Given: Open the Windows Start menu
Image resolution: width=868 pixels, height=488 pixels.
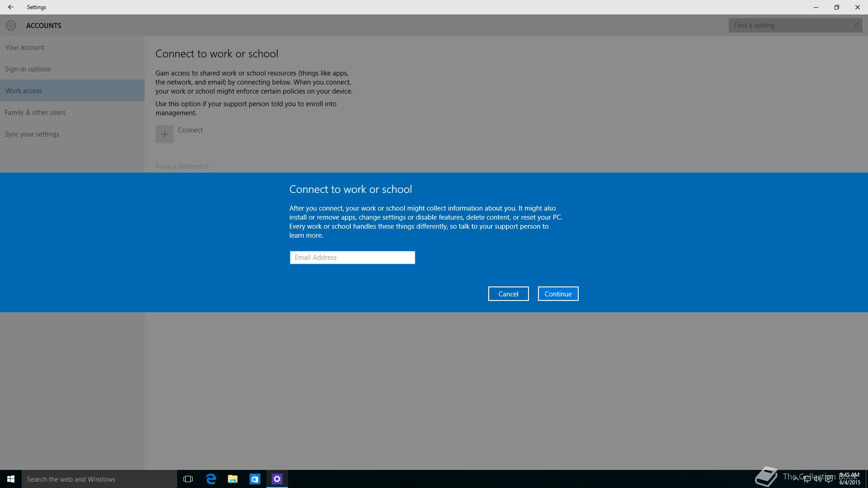Looking at the screenshot, I should pyautogui.click(x=11, y=479).
